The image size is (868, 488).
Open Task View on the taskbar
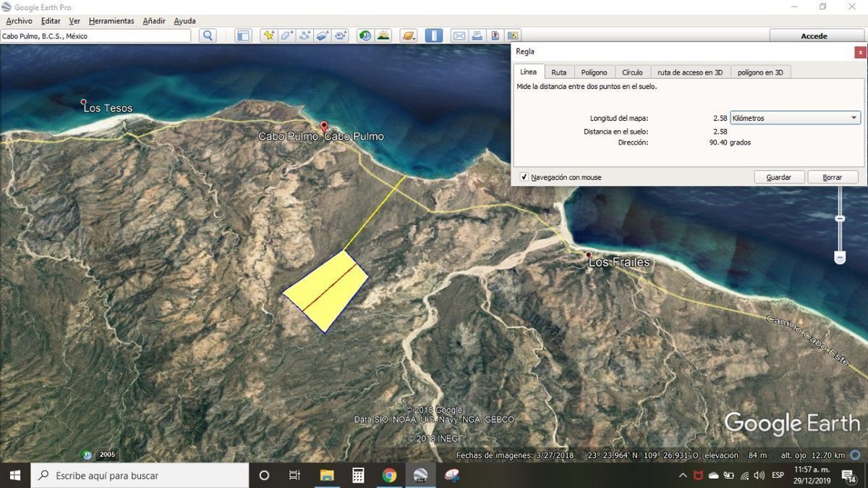click(294, 475)
